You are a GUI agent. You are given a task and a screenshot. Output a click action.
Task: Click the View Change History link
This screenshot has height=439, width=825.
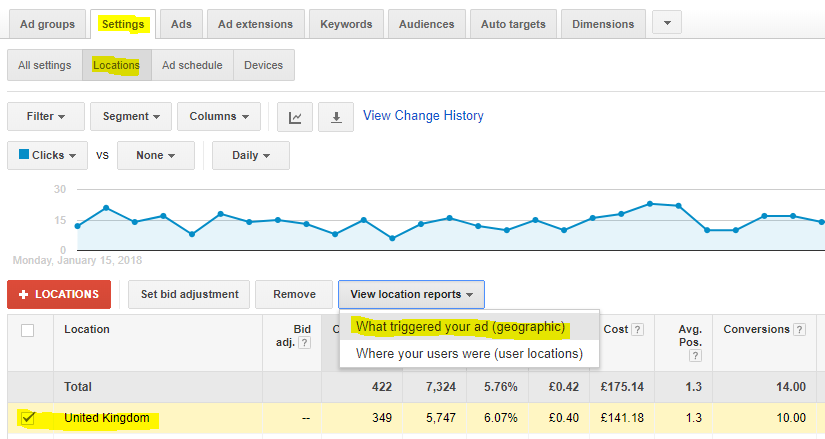(423, 116)
